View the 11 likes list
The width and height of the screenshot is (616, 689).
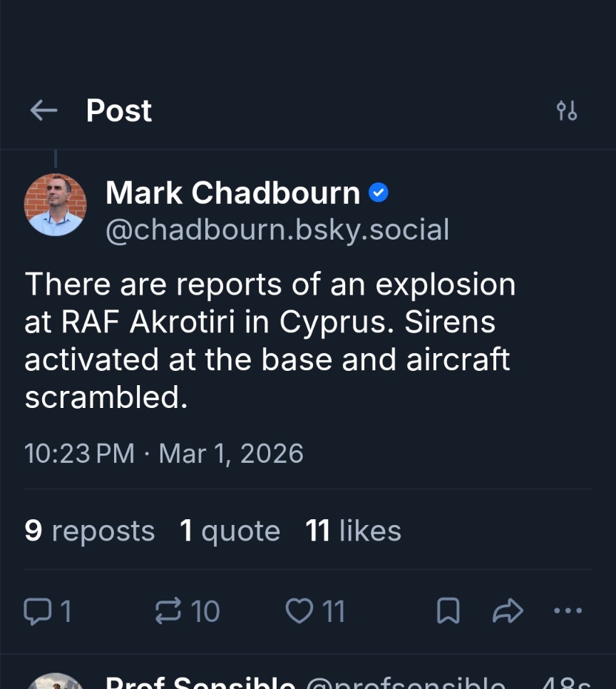click(354, 531)
